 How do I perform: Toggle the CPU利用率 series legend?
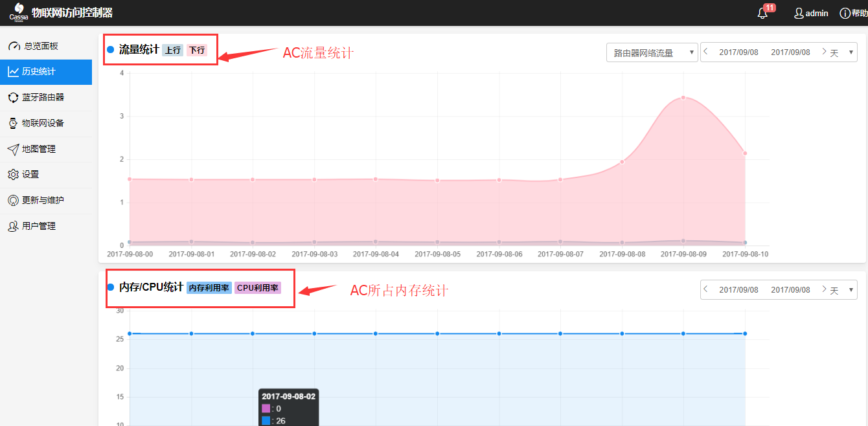tap(257, 287)
